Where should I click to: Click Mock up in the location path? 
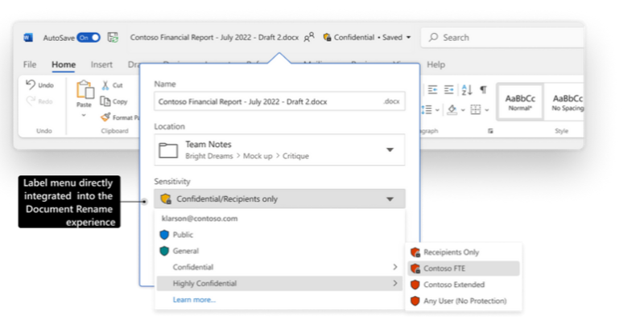coord(258,156)
